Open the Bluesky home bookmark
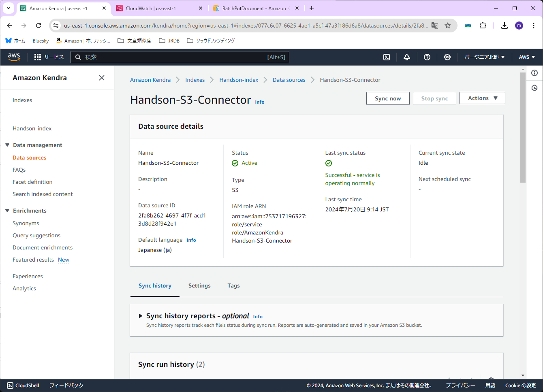 pyautogui.click(x=27, y=40)
